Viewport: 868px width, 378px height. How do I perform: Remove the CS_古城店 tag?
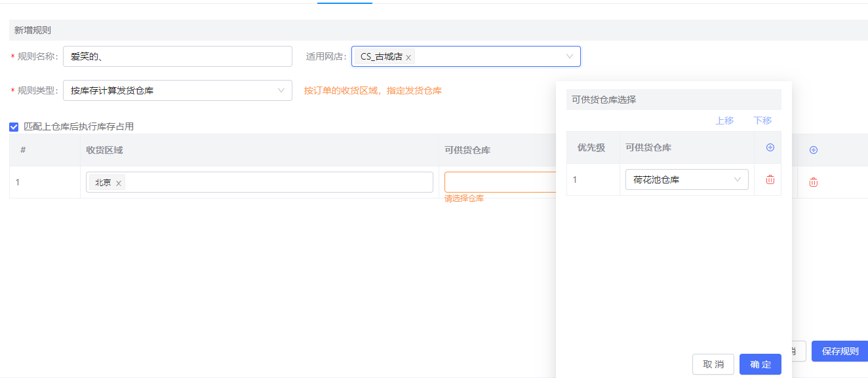click(x=408, y=58)
